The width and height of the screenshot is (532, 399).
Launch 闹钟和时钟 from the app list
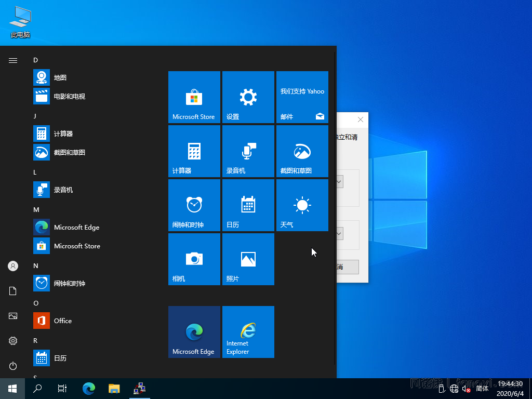point(91,283)
